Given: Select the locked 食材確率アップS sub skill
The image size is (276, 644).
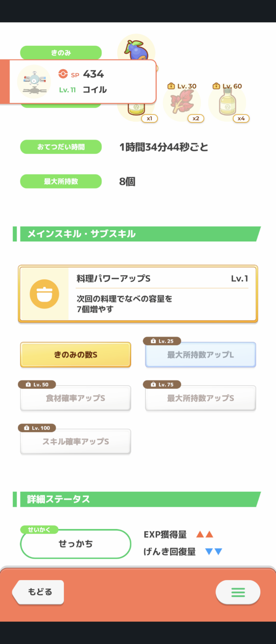Looking at the screenshot, I should coord(76,398).
